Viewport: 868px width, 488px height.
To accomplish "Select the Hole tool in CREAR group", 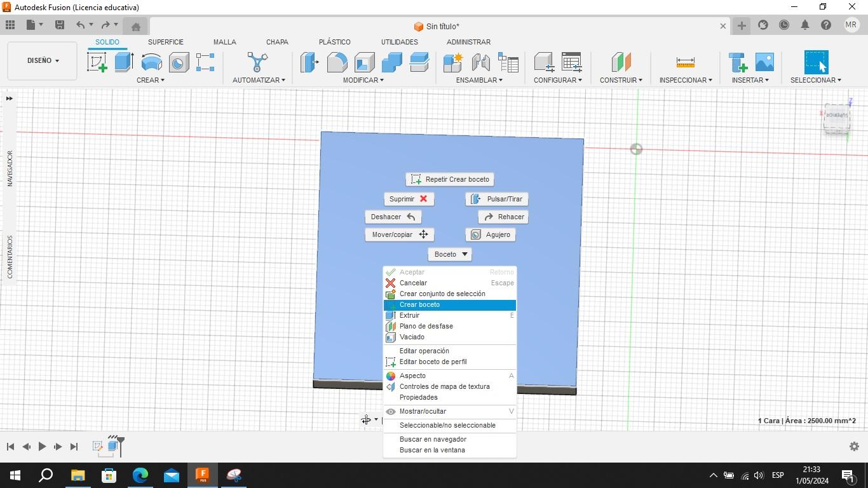I will pos(179,62).
